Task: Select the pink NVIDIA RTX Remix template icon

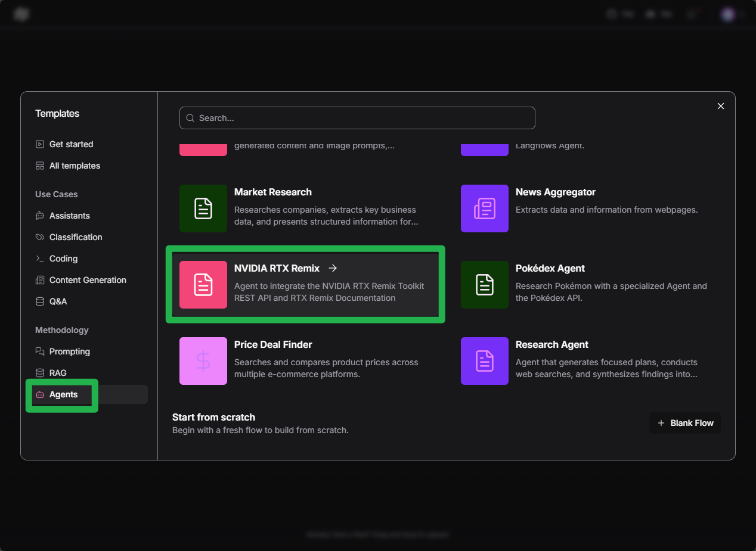Action: [203, 285]
